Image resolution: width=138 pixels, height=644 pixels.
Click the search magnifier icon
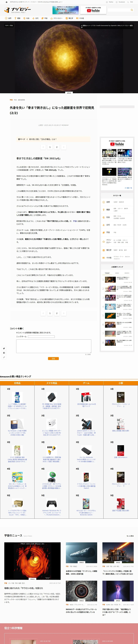(x=132, y=10)
